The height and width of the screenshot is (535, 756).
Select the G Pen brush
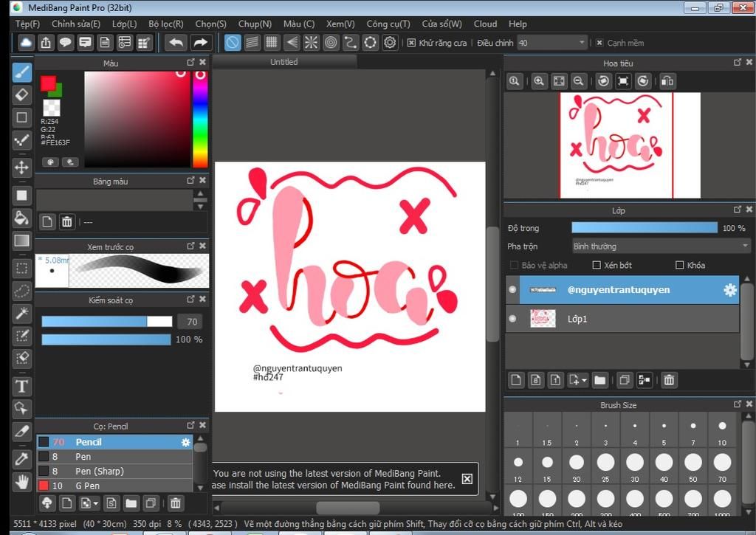click(114, 486)
